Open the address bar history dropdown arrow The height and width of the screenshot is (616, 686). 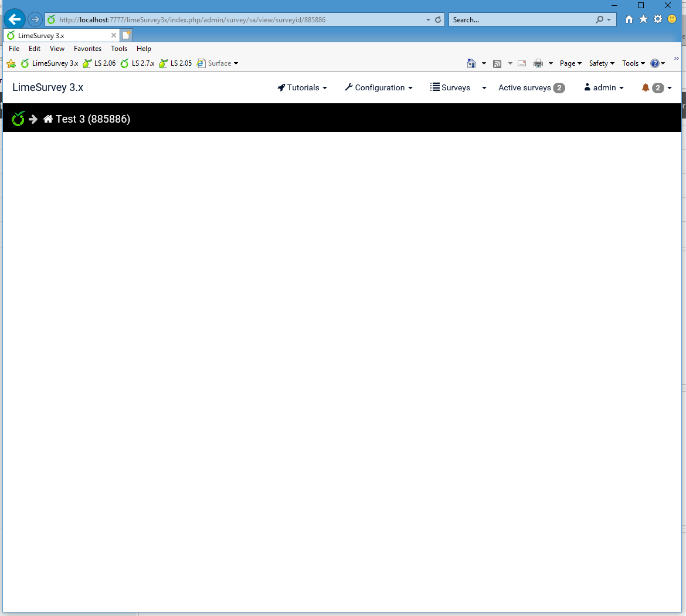[x=429, y=20]
